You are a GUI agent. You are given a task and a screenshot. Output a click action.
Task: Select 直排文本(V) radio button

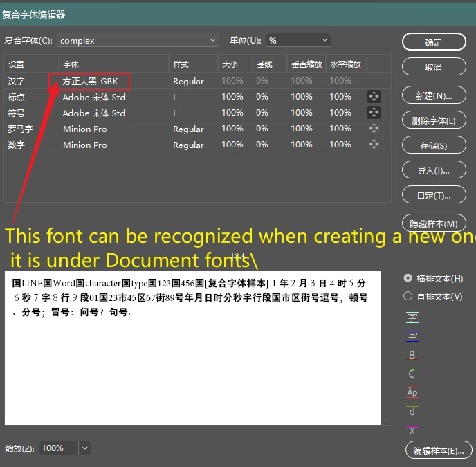(408, 296)
